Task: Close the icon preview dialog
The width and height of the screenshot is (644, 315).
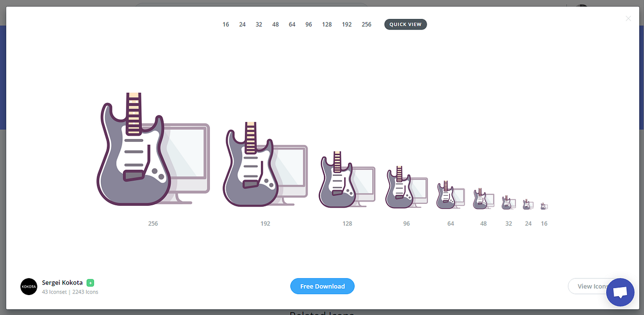Action: tap(628, 18)
